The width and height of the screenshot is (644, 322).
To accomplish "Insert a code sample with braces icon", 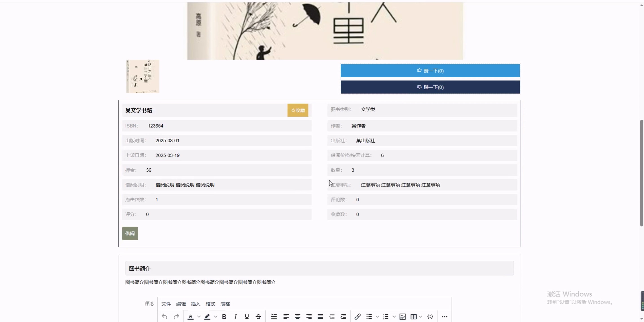I will click(430, 317).
